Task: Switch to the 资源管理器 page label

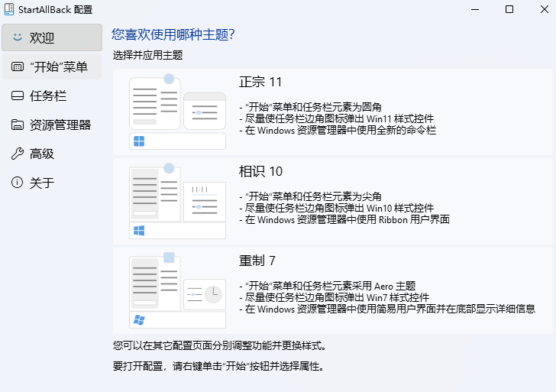Action: pyautogui.click(x=60, y=125)
